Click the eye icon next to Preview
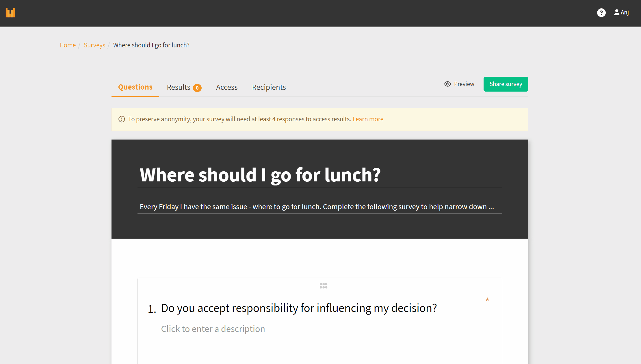 tap(447, 84)
